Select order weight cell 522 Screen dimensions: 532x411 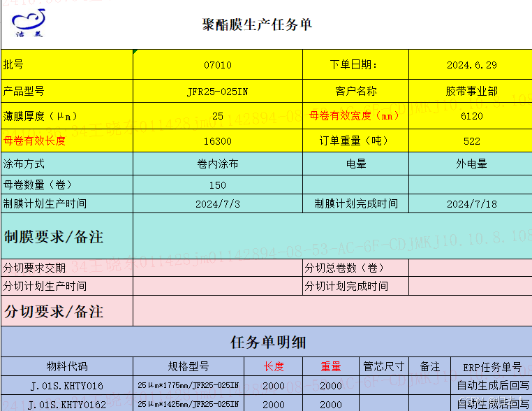[x=471, y=140]
